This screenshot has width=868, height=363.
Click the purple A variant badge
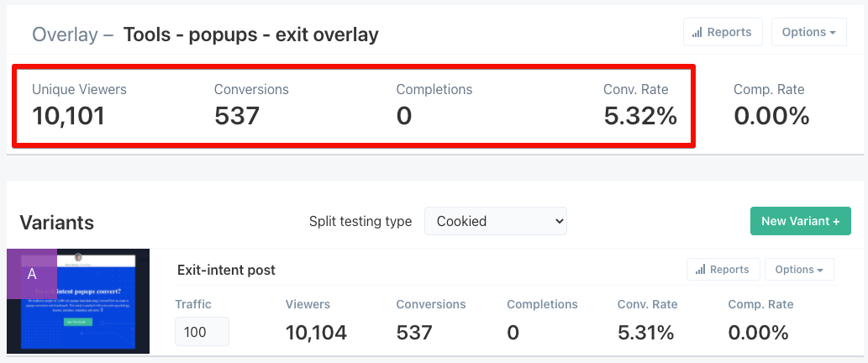(32, 274)
